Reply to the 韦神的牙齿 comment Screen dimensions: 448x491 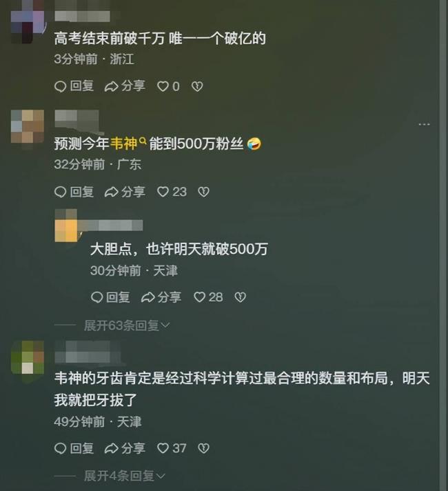74,448
